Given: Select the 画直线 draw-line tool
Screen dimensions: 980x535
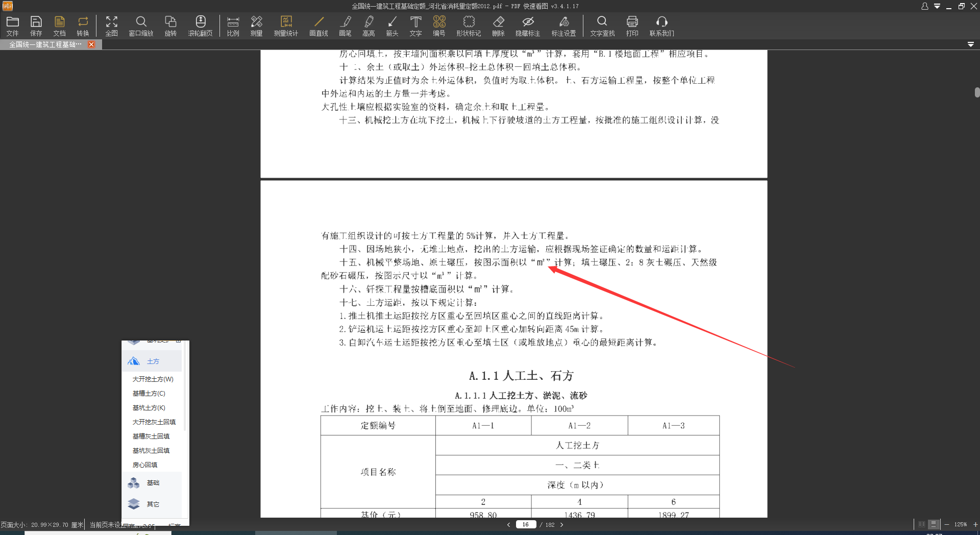Looking at the screenshot, I should pos(318,26).
